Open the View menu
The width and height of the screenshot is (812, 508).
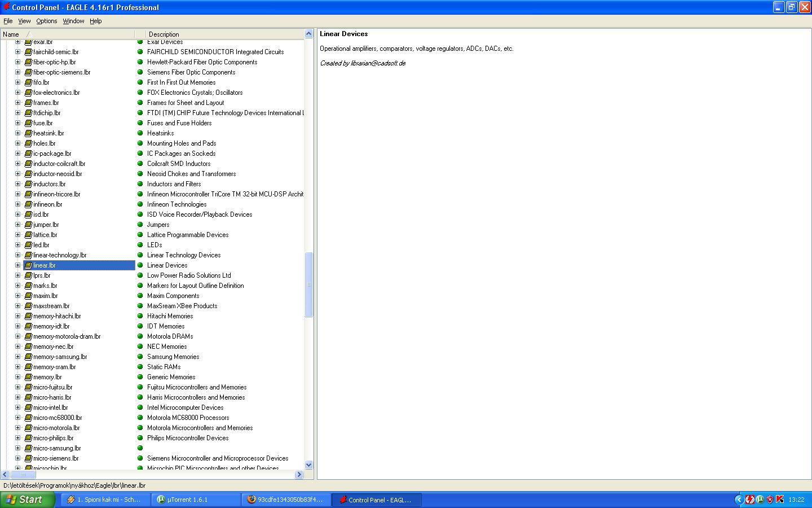coord(24,21)
